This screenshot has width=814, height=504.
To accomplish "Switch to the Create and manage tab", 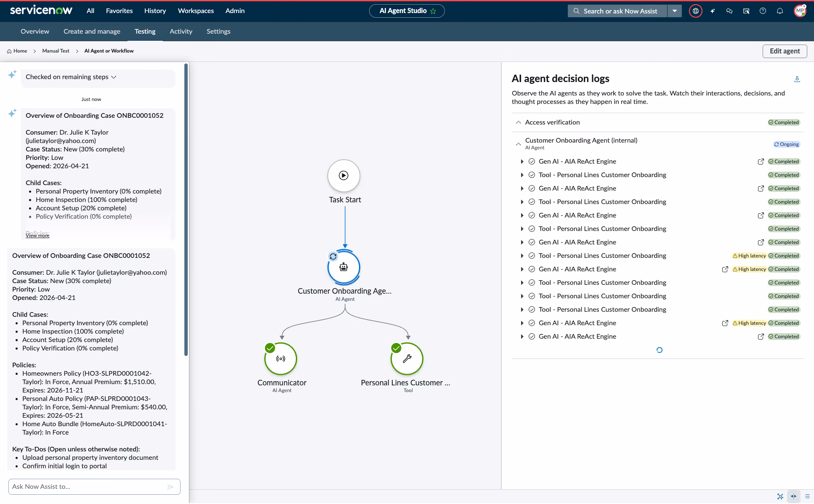I will click(92, 32).
